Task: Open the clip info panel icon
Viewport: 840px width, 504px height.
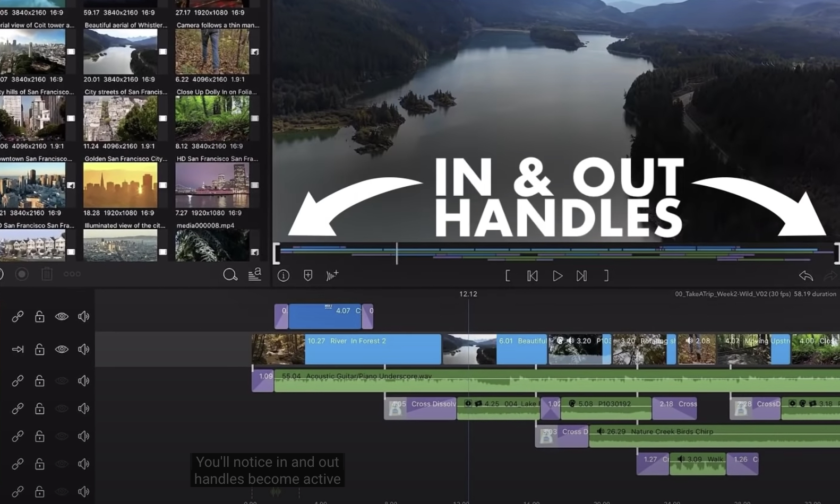Action: click(x=284, y=275)
